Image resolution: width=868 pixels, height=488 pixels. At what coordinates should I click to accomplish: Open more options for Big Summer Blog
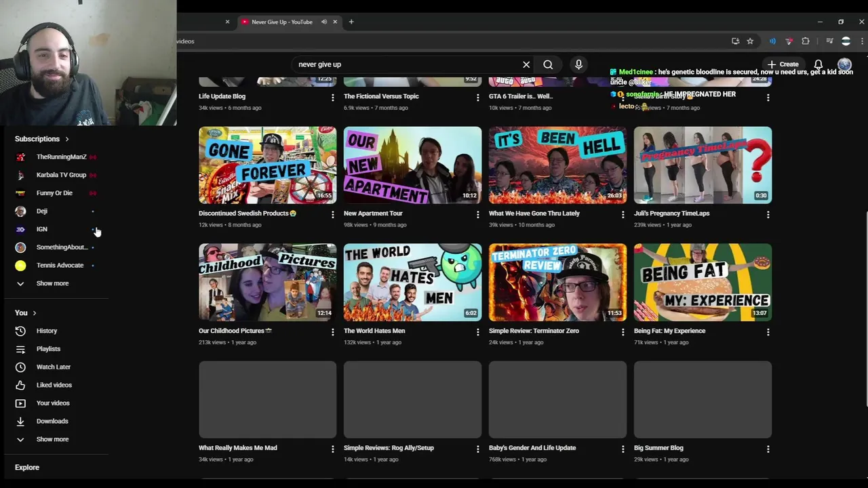[768, 449]
